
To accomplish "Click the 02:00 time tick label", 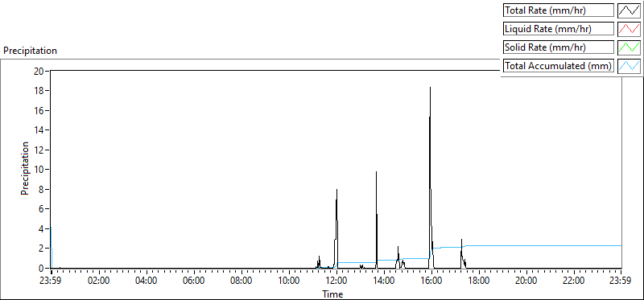I will (x=99, y=282).
